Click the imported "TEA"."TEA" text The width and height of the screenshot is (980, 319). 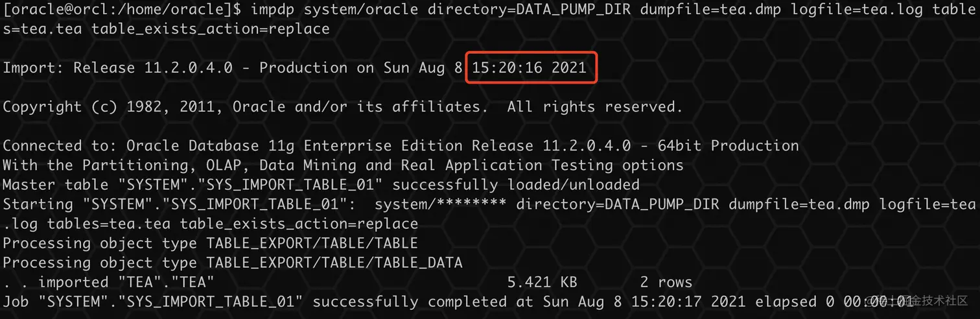pyautogui.click(x=126, y=282)
